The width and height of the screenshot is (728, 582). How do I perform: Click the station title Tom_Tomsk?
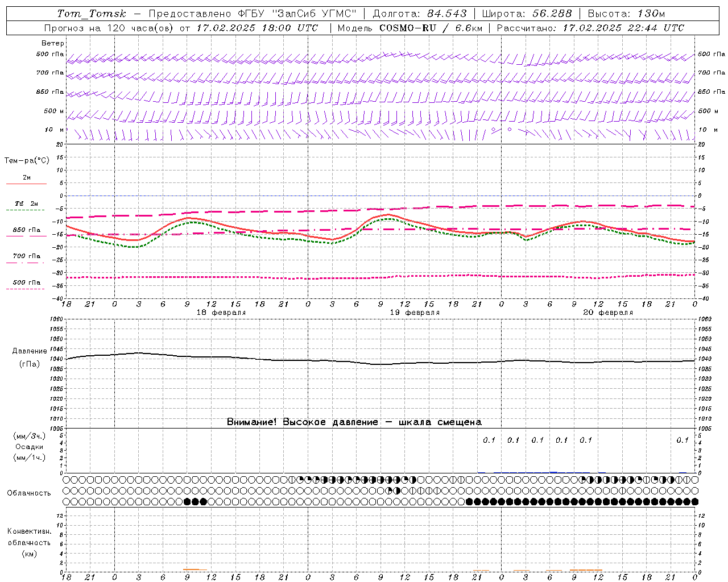point(92,14)
